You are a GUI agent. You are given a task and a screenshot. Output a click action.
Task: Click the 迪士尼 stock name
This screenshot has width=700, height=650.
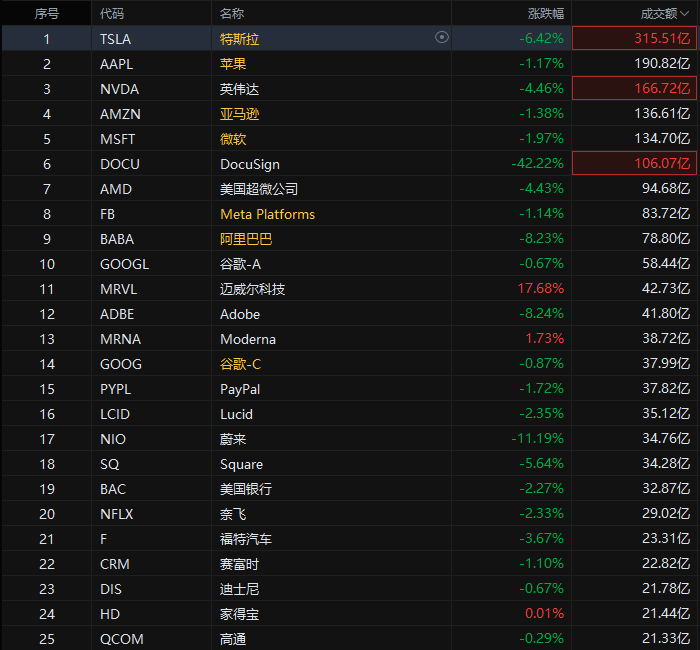tap(239, 589)
